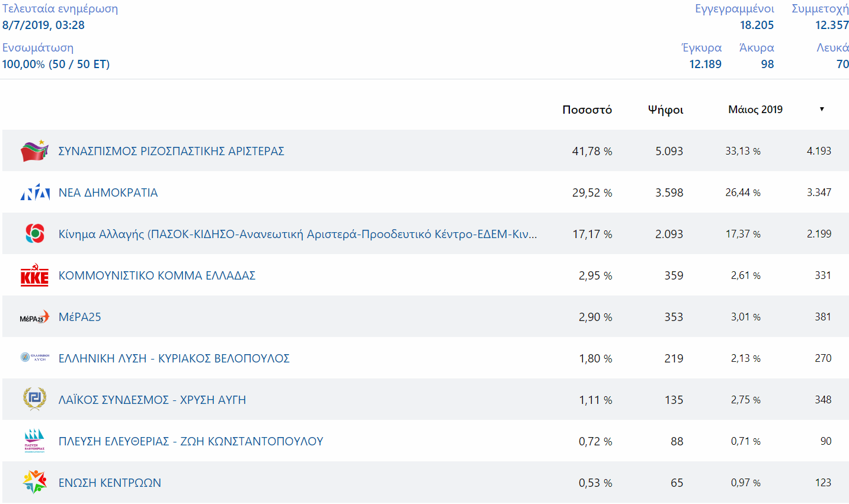Click the Plefsi Eleftherias ship logo
This screenshot has width=849, height=504.
tap(34, 441)
